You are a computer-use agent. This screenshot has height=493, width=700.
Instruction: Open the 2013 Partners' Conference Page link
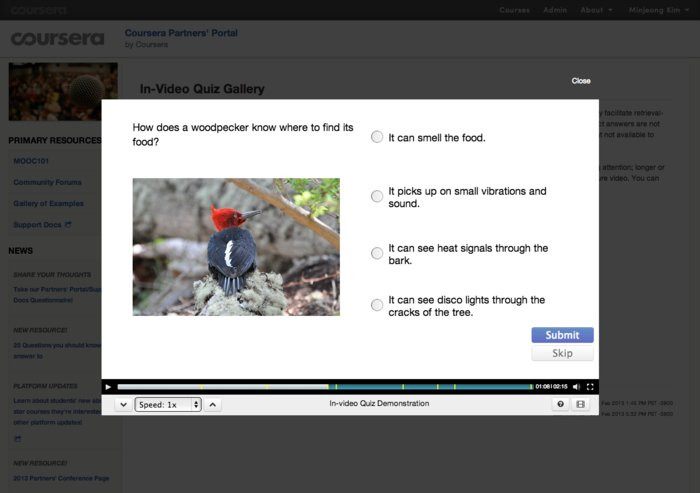coord(61,478)
